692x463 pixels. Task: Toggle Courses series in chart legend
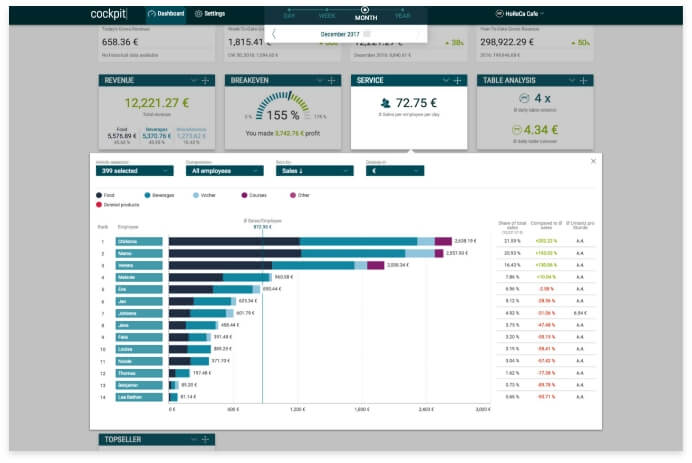[x=247, y=195]
